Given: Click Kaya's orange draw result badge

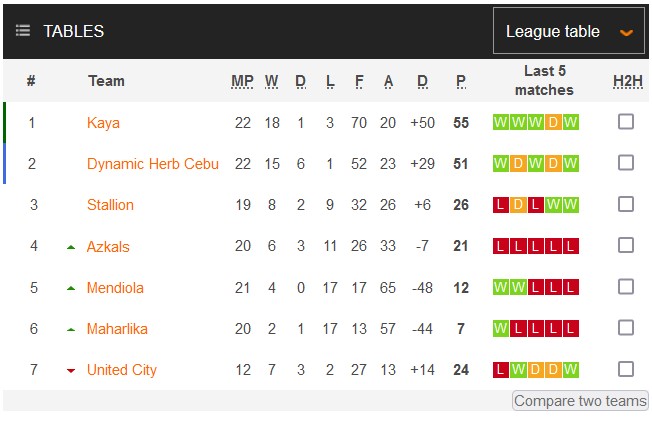Looking at the screenshot, I should (x=553, y=123).
